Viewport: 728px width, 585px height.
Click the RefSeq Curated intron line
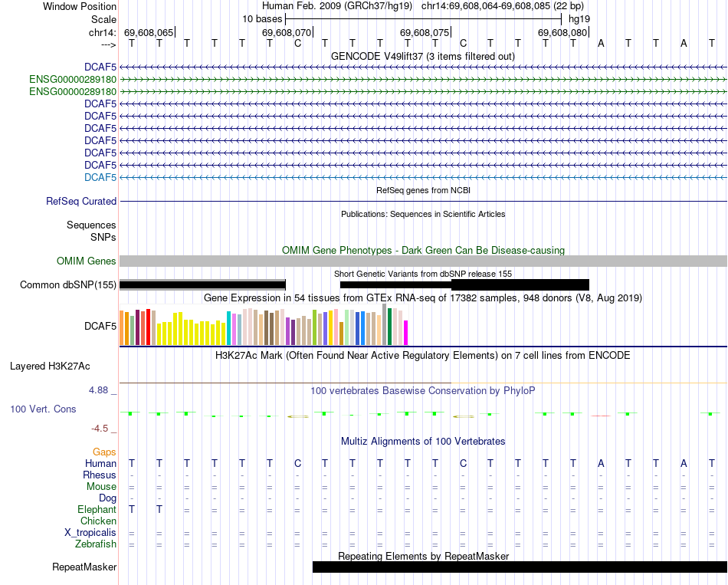coord(423,201)
